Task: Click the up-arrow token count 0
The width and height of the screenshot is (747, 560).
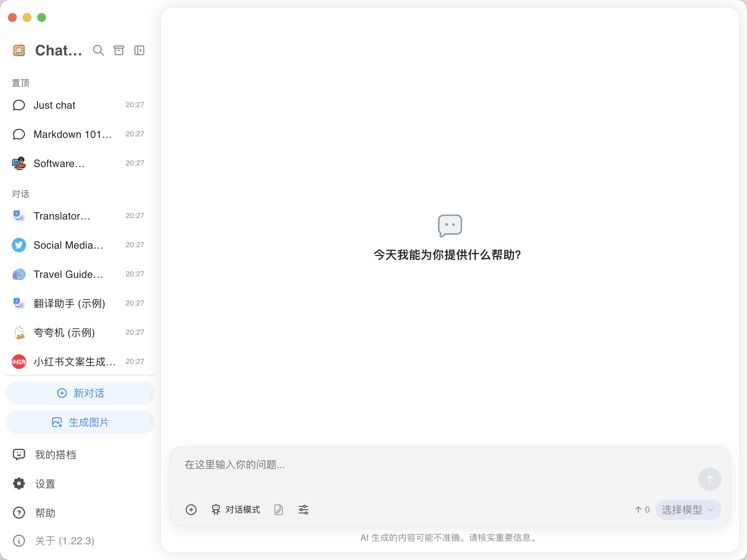Action: pos(642,510)
